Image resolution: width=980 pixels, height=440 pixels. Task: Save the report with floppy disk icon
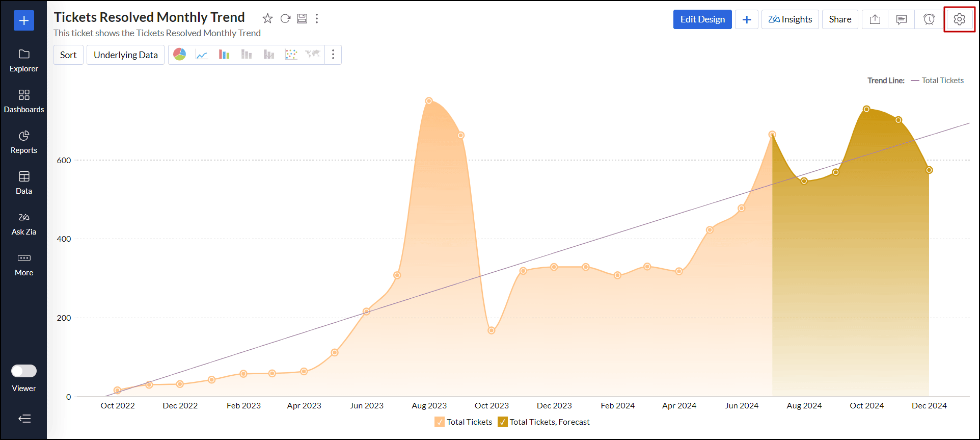[302, 19]
